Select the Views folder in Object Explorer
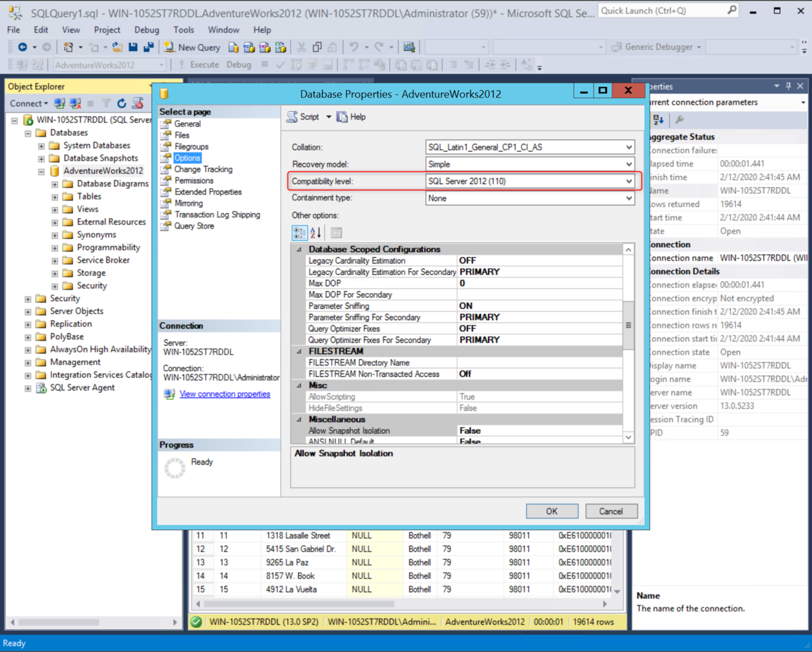 (x=87, y=209)
